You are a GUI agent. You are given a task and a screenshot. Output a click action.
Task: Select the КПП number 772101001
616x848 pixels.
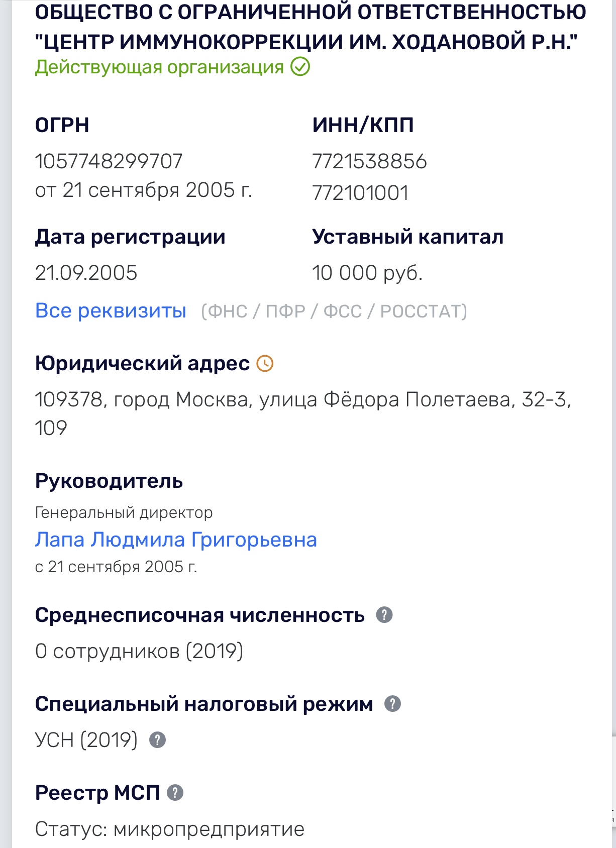[x=360, y=193]
